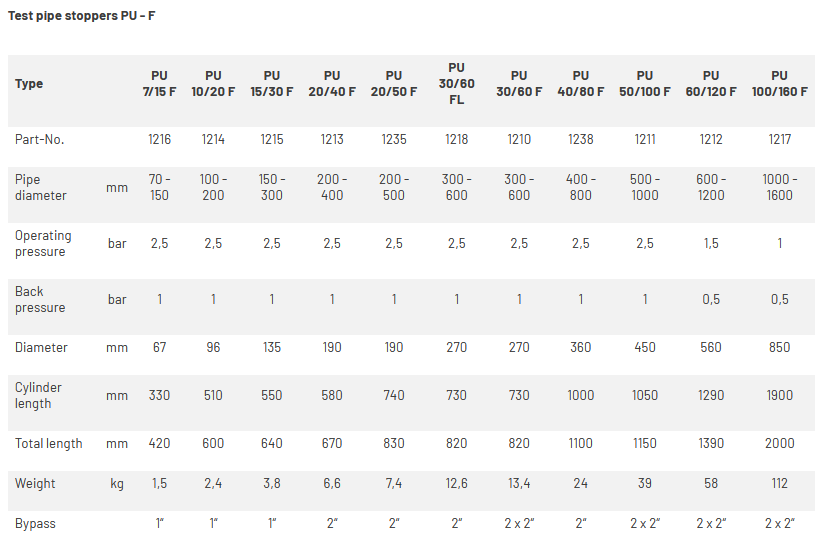Click the PU 20/50 F column header
Image resolution: width=821 pixels, height=560 pixels.
coord(394,83)
